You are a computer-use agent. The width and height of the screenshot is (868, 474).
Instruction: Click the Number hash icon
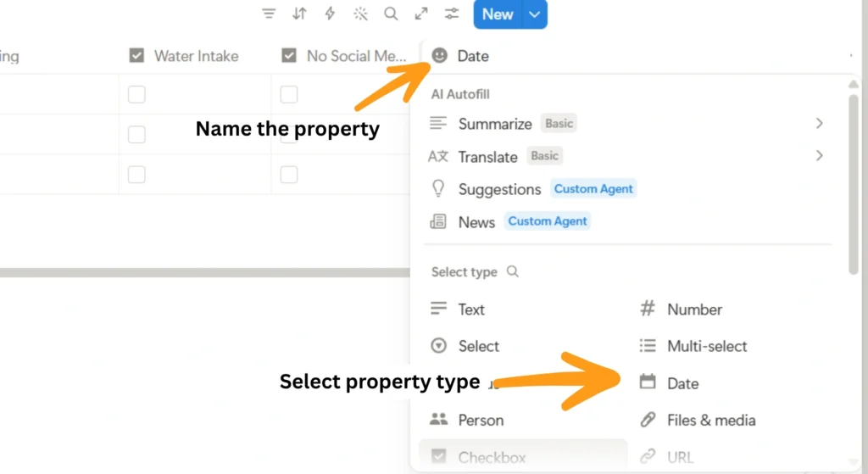(x=648, y=308)
